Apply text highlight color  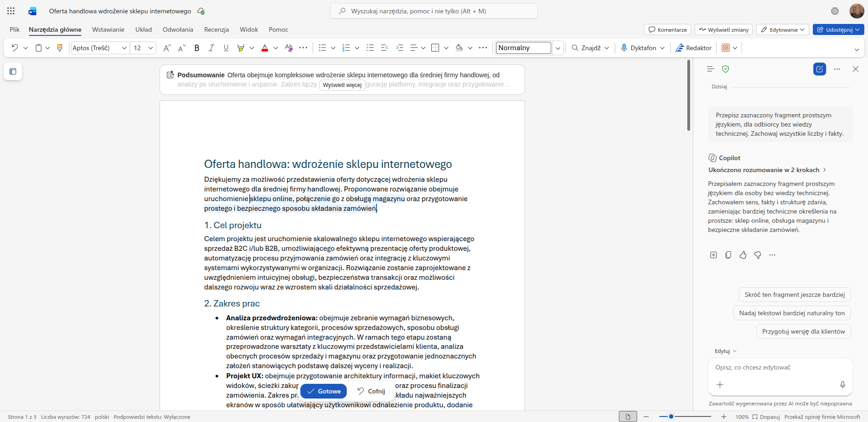[x=240, y=48]
